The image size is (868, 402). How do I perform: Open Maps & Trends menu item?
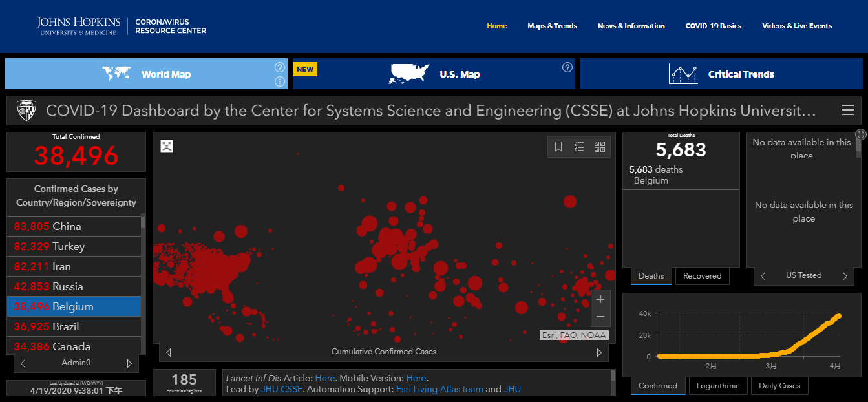(x=552, y=26)
